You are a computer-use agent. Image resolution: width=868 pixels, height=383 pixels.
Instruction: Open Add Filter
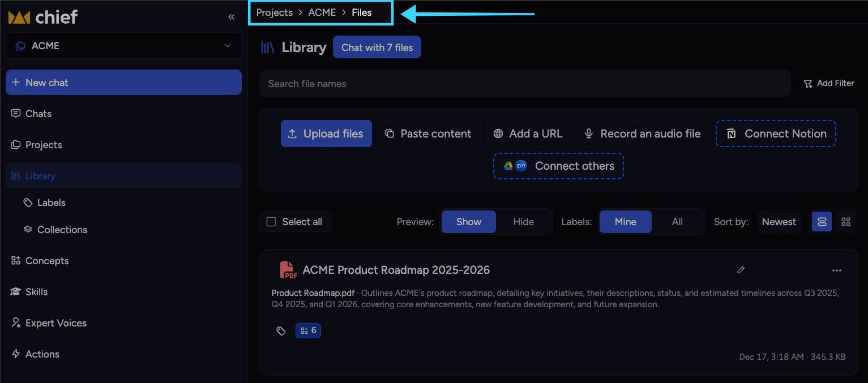pyautogui.click(x=828, y=83)
